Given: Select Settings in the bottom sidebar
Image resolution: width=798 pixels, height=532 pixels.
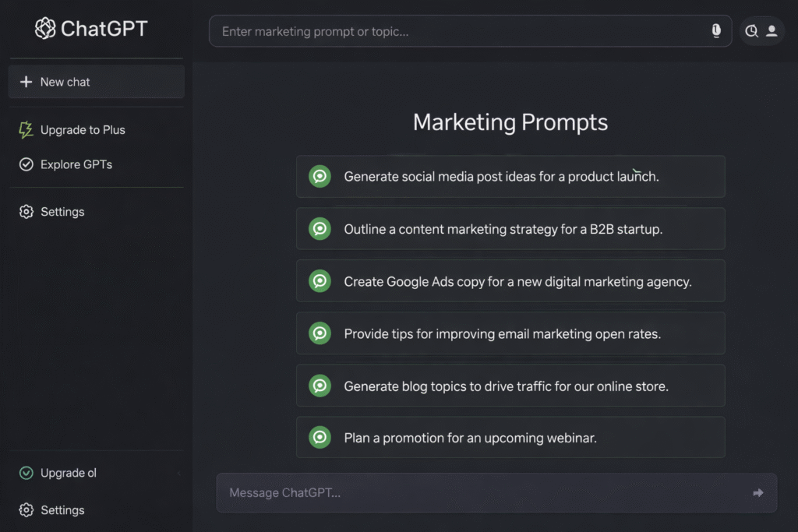Looking at the screenshot, I should pos(62,510).
